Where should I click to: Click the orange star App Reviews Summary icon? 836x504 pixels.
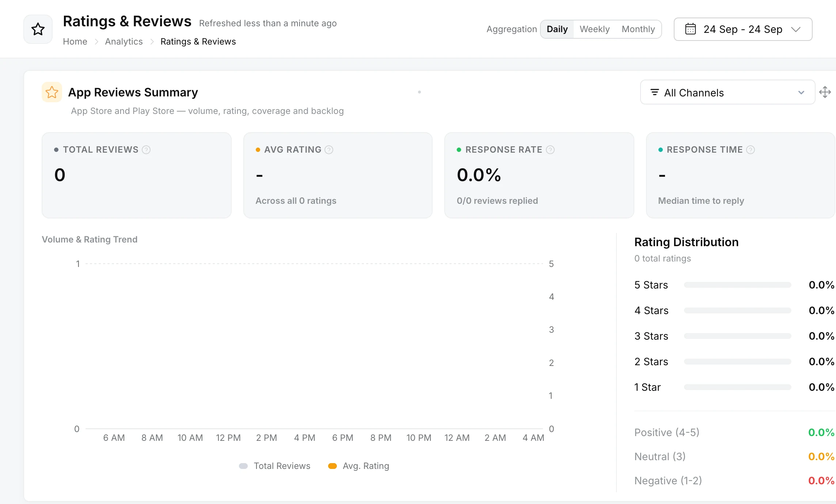click(52, 92)
